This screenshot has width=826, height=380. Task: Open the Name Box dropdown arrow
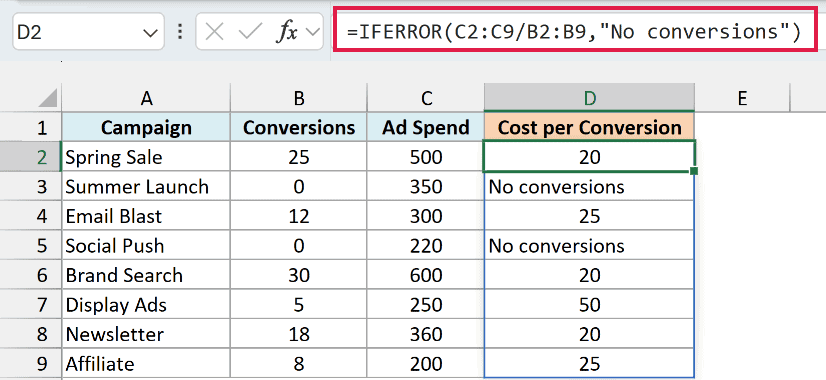coord(150,33)
